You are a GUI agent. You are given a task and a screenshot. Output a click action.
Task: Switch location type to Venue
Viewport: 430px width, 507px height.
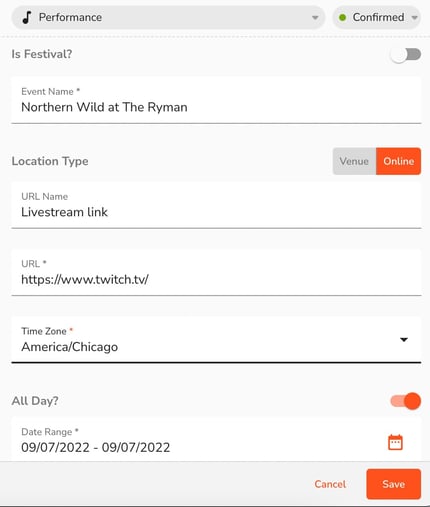tap(354, 161)
